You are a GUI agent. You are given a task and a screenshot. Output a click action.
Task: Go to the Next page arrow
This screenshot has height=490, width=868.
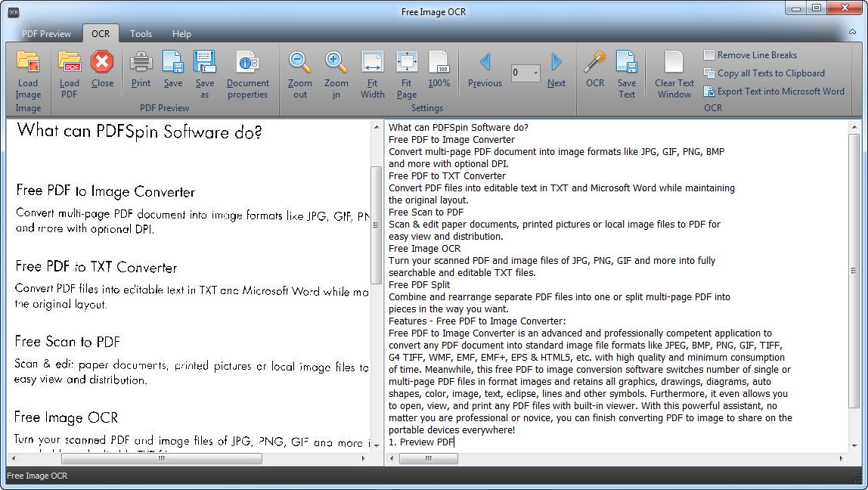point(556,61)
